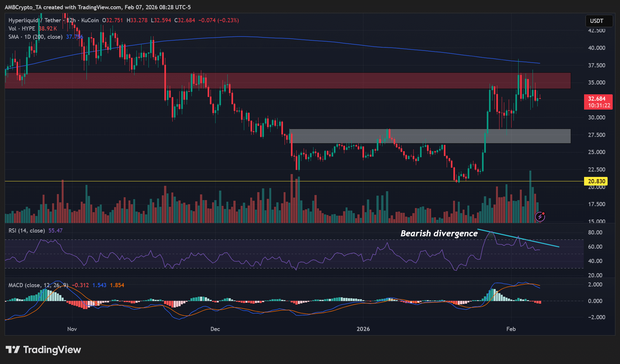Image resolution: width=620 pixels, height=364 pixels.
Task: Click the Feb label on time axis
Action: pyautogui.click(x=511, y=329)
